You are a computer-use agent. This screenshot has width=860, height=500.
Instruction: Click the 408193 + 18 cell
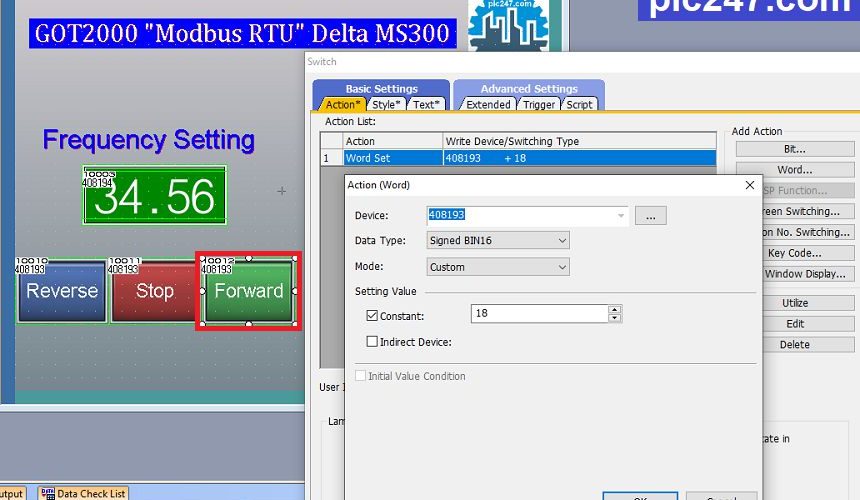(x=579, y=158)
